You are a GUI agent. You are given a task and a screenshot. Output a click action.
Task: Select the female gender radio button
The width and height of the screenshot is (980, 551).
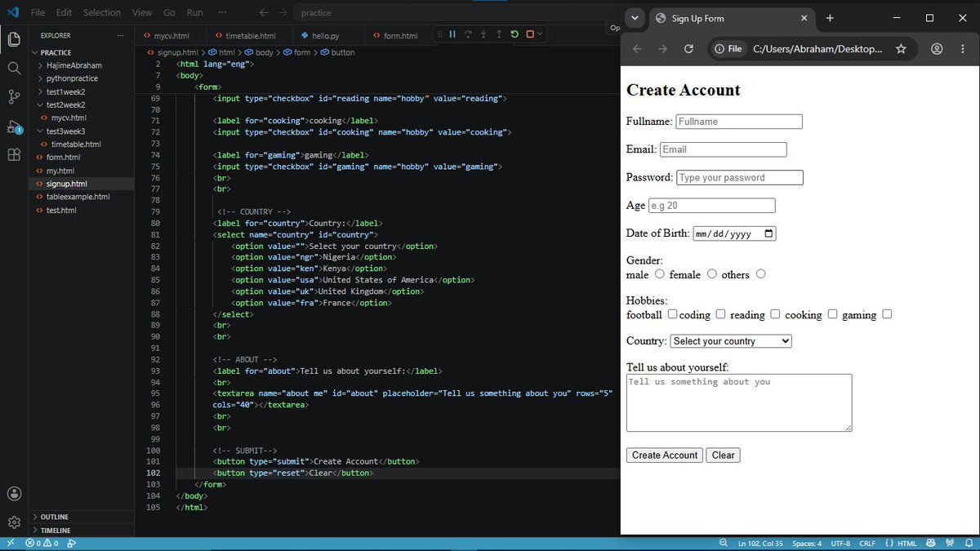[x=712, y=274]
